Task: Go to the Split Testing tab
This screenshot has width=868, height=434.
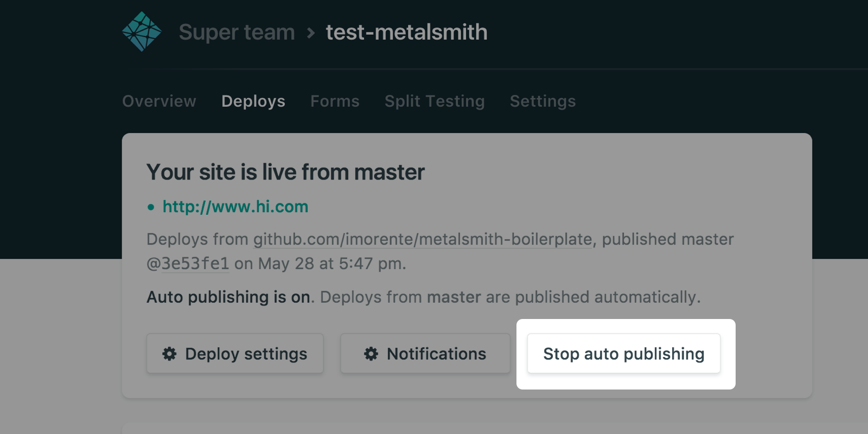Action: point(435,101)
